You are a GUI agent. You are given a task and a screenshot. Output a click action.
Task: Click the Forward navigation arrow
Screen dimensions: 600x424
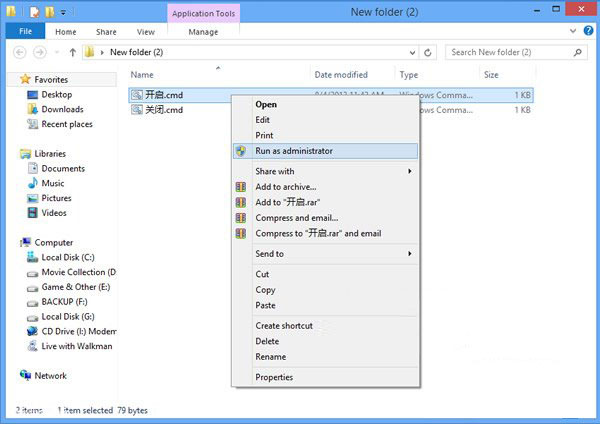click(40, 52)
